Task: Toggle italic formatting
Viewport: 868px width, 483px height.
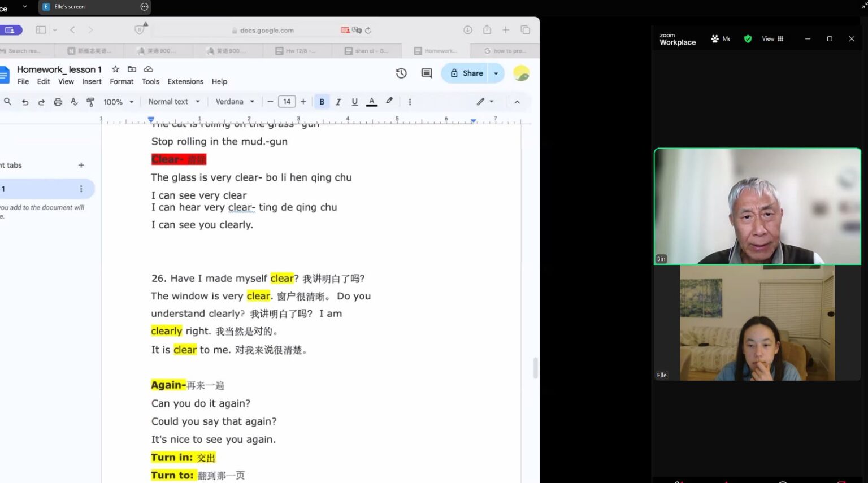Action: point(338,102)
